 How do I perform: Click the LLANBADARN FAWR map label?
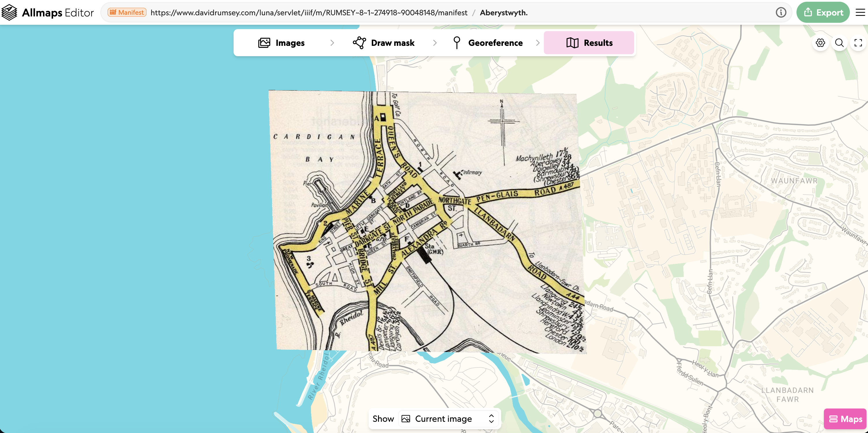pos(787,395)
